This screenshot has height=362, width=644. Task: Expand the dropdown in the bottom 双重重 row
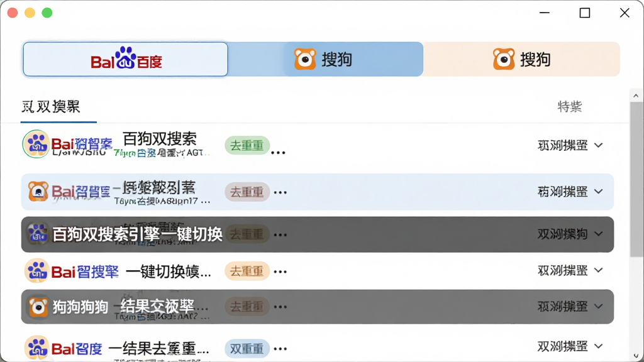(x=570, y=346)
